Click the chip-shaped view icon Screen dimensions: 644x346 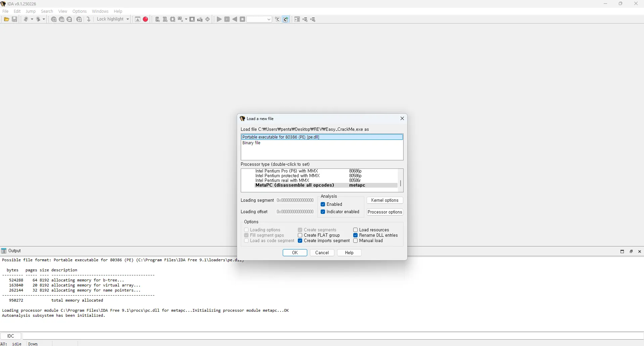coord(173,20)
